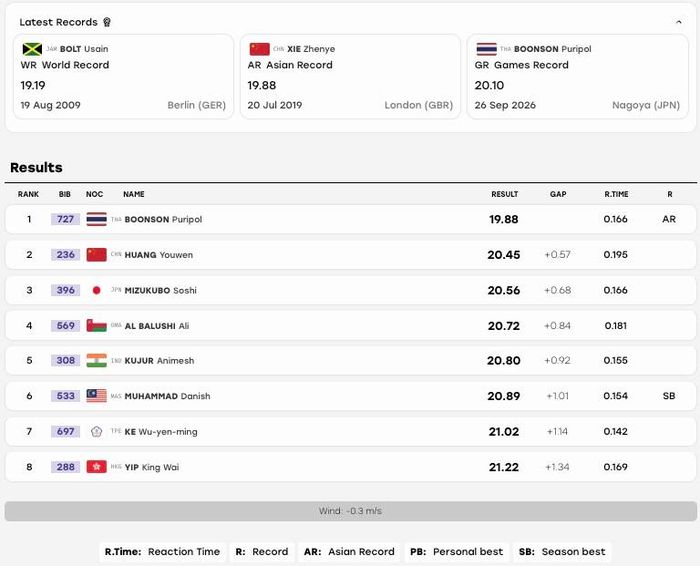Click the RANK column header

click(x=29, y=194)
